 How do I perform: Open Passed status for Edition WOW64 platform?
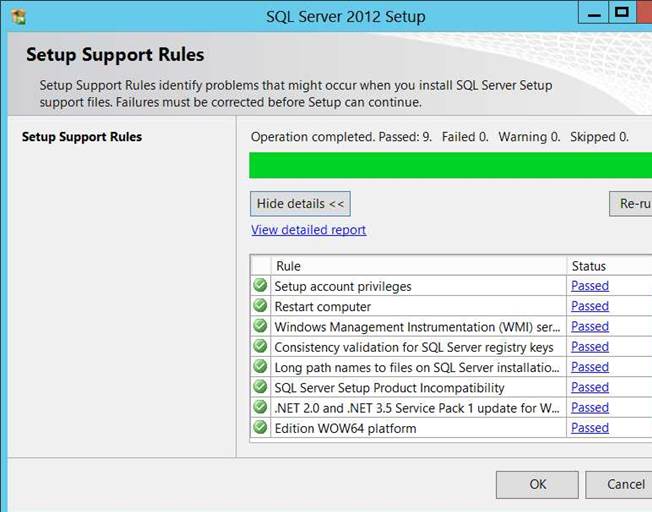tap(590, 428)
